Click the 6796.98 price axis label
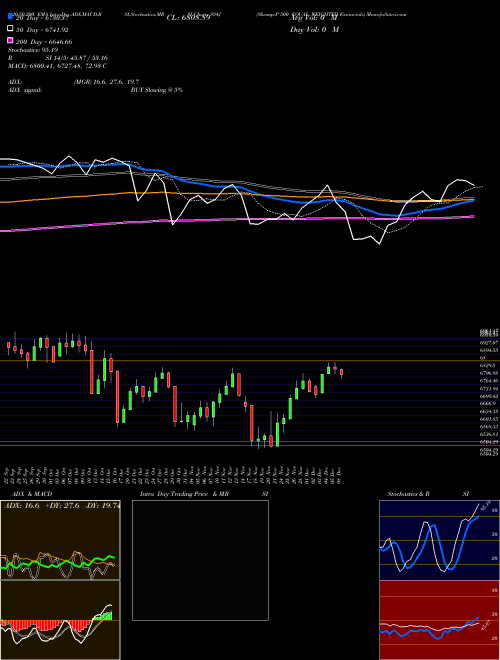Screen dimensions: 500x660 coord(489,373)
